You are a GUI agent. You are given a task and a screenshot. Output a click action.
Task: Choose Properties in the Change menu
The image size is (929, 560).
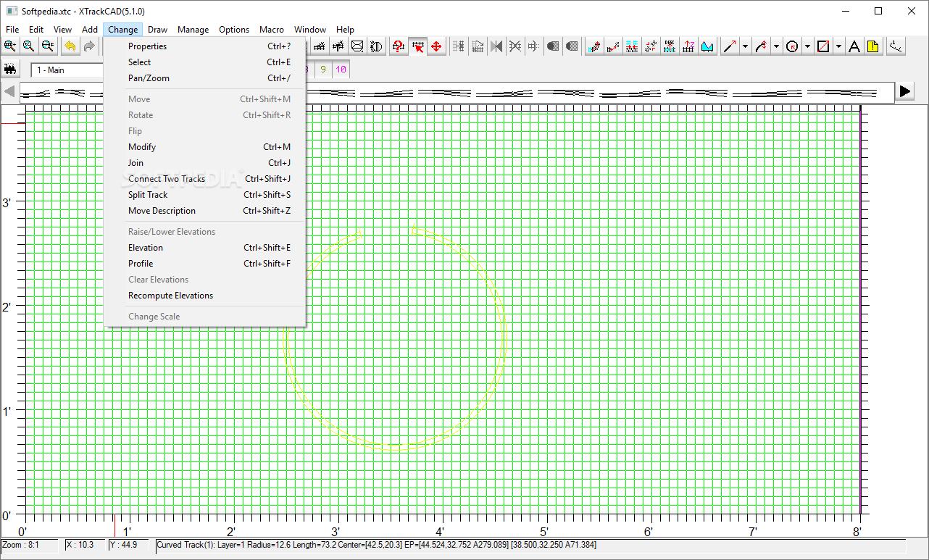[204, 46]
